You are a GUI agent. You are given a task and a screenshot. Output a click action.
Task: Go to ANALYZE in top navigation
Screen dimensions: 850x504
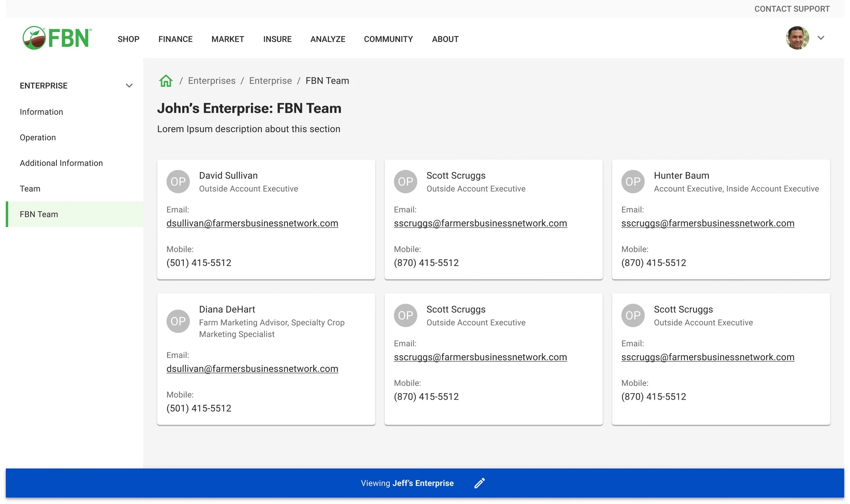(x=327, y=39)
